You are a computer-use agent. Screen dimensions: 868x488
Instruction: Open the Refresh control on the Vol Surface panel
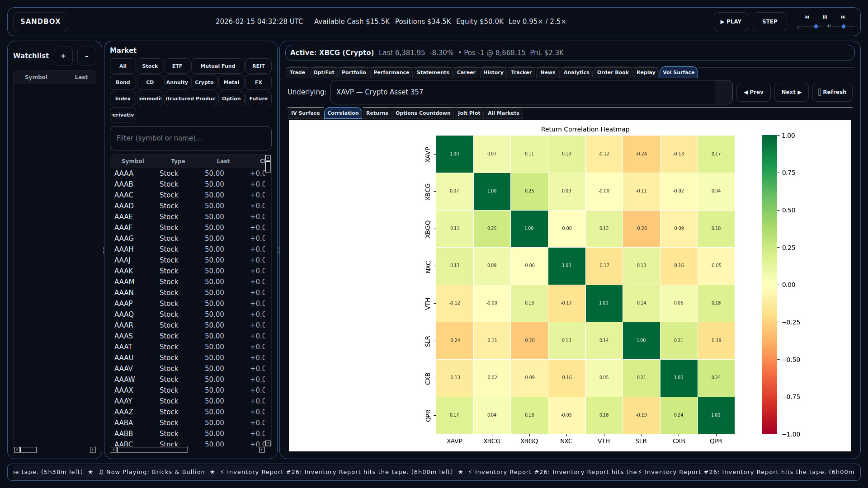832,92
